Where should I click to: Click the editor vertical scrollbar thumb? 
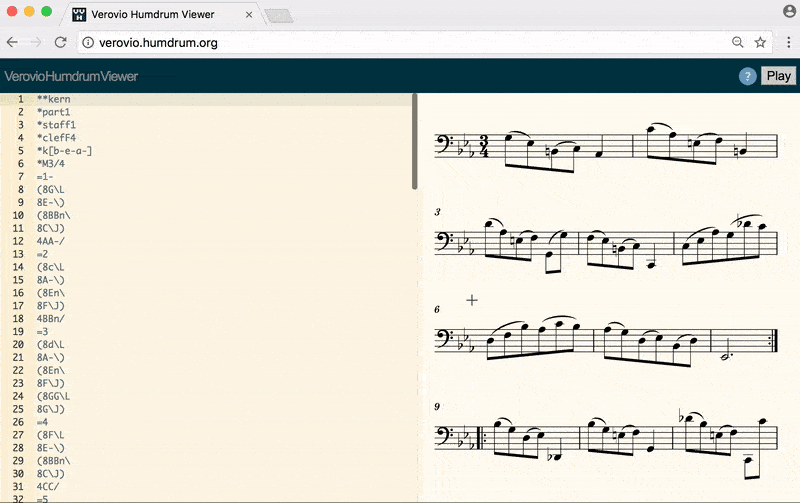coord(415,141)
